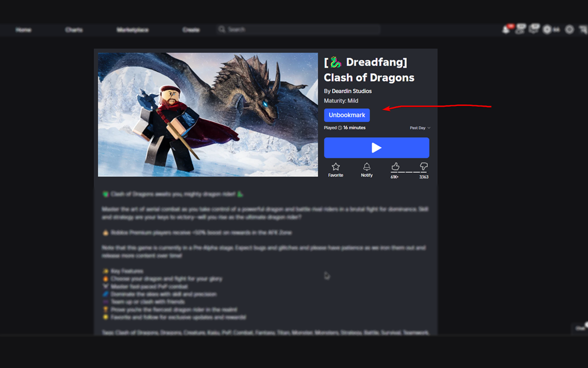The width and height of the screenshot is (588, 368).
Task: Click the thumbs down dislike icon
Action: [x=424, y=167]
